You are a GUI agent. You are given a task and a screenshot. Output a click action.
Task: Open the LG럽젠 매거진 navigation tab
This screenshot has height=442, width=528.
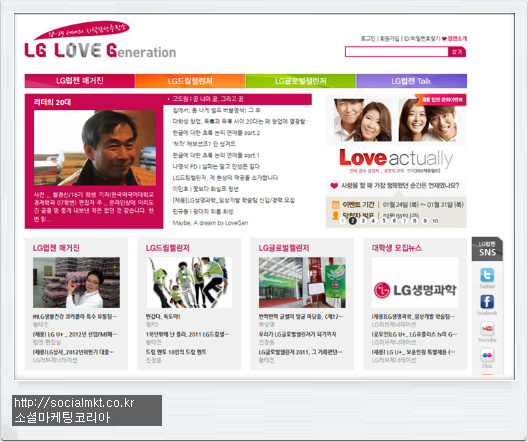point(80,81)
